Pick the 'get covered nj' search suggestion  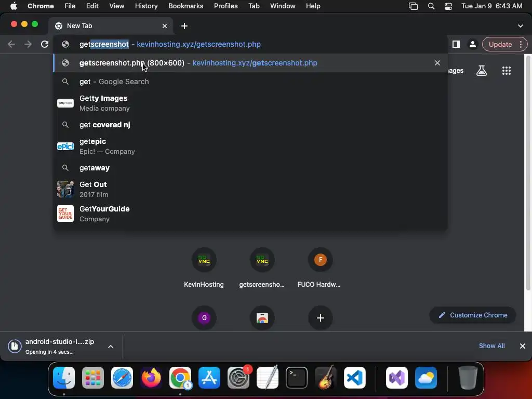(250, 125)
